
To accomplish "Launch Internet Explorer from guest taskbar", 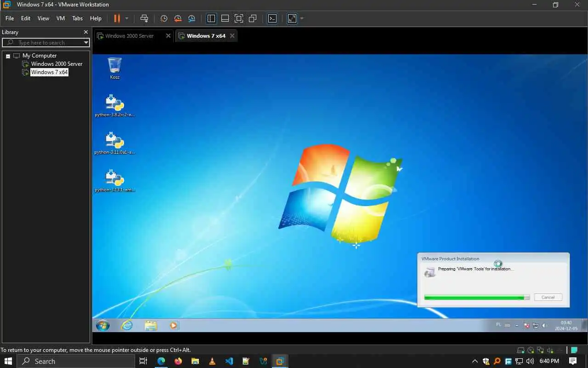I will (x=126, y=325).
